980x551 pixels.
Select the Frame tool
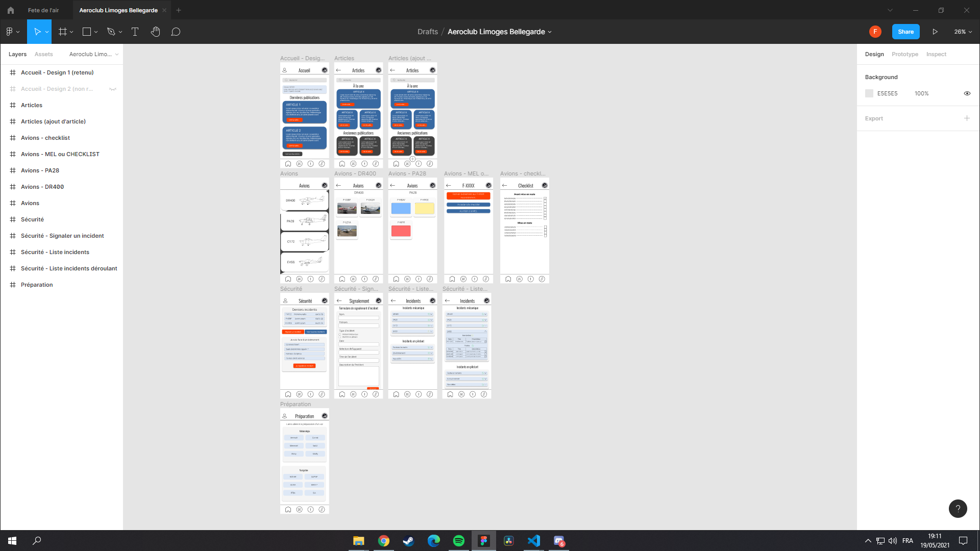(62, 32)
